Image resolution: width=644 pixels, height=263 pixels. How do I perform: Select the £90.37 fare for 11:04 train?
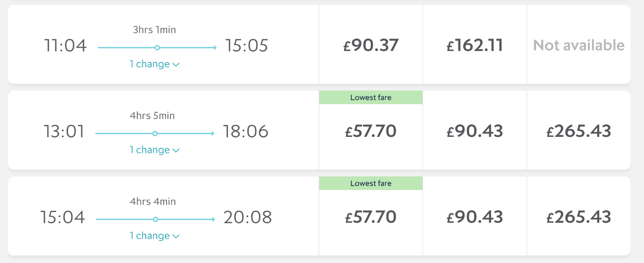point(371,45)
